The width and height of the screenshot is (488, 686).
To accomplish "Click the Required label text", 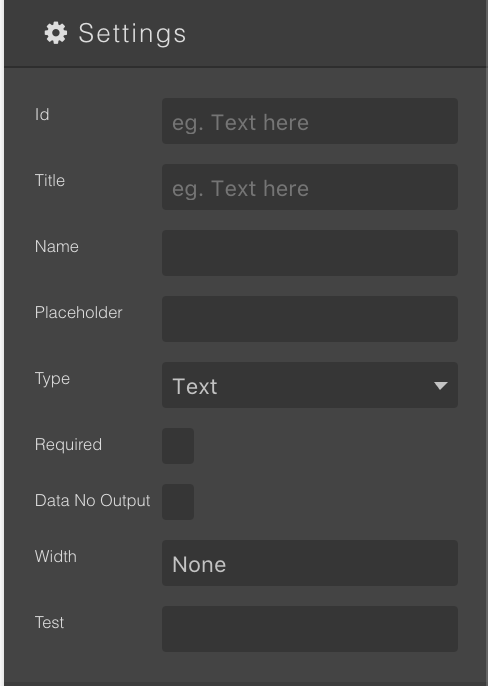I will pos(68,445).
